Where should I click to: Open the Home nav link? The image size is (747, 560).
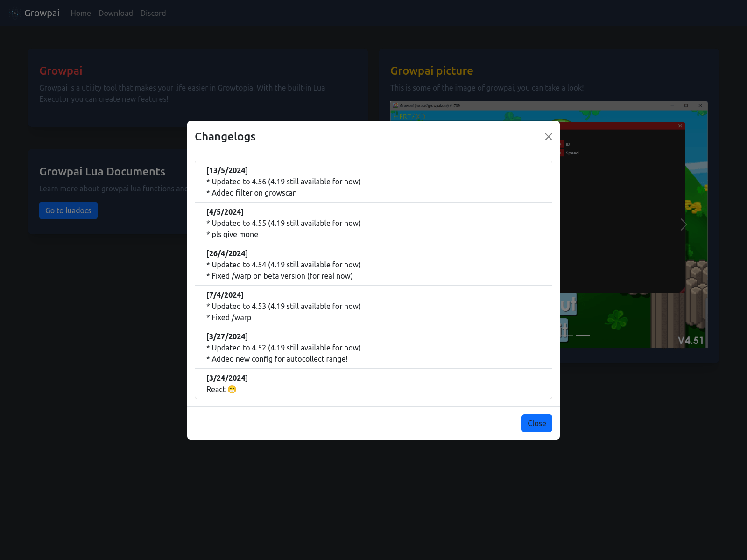[x=81, y=13]
